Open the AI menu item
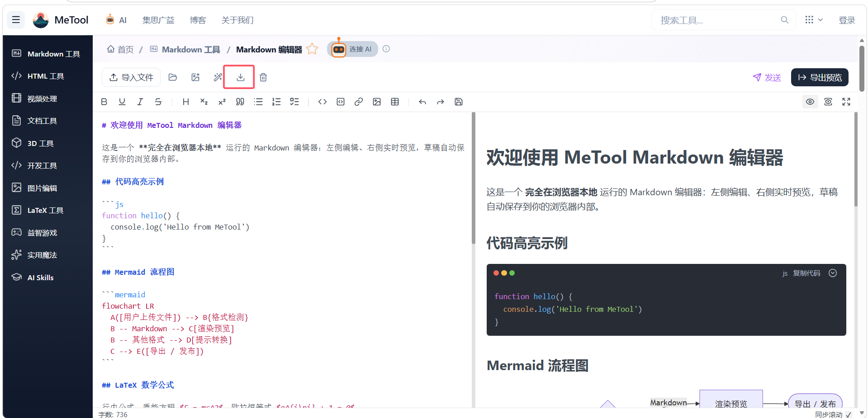Image resolution: width=868 pixels, height=418 pixels. tap(116, 20)
